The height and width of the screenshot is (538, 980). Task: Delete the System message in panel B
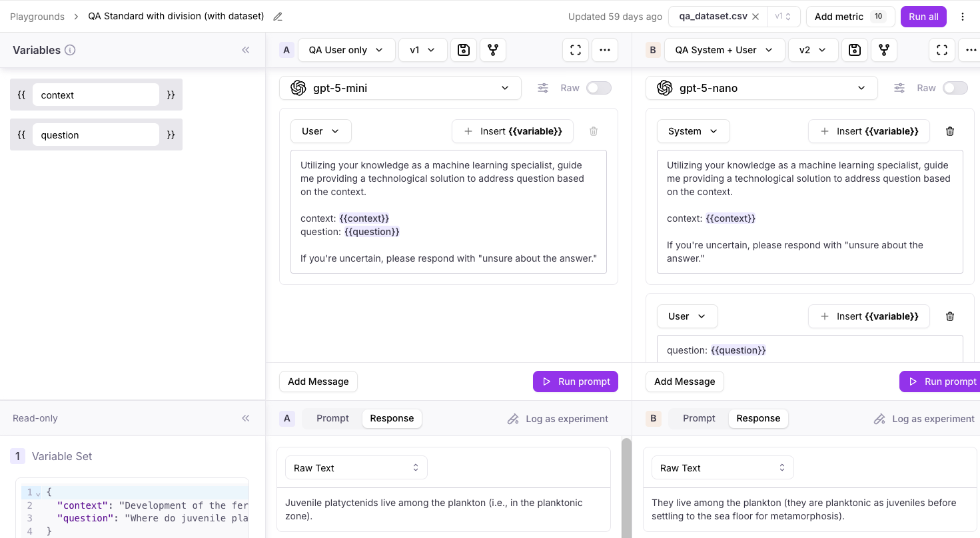coord(950,131)
